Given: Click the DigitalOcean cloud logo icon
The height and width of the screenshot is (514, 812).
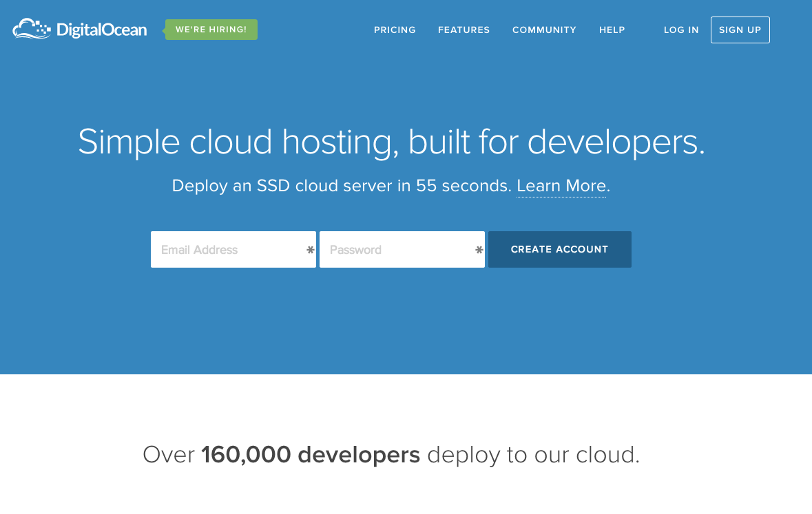Looking at the screenshot, I should click(32, 29).
